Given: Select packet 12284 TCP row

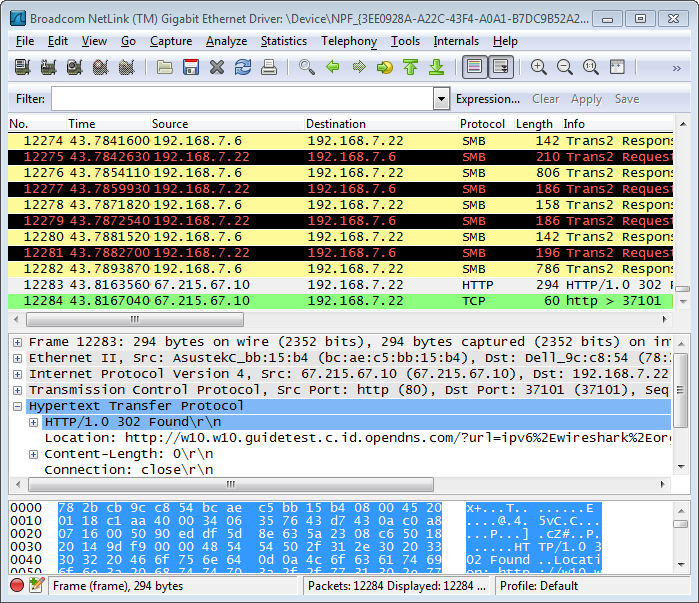Looking at the screenshot, I should tap(341, 301).
